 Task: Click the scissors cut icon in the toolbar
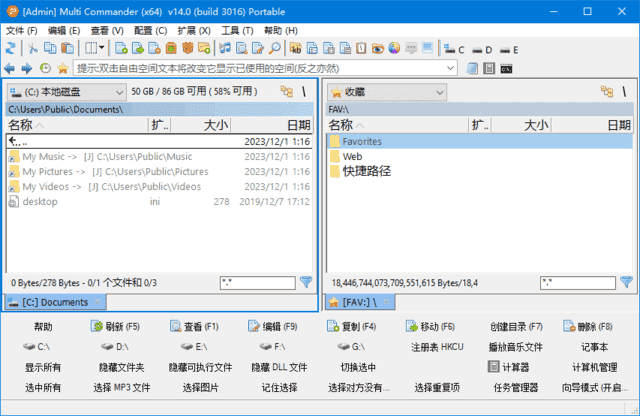point(33,48)
